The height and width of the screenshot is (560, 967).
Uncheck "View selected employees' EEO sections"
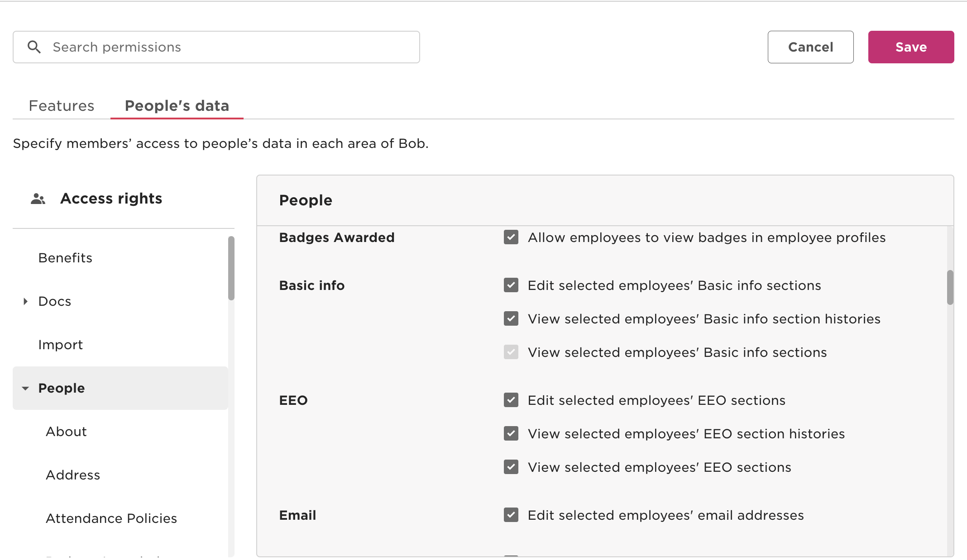tap(510, 467)
